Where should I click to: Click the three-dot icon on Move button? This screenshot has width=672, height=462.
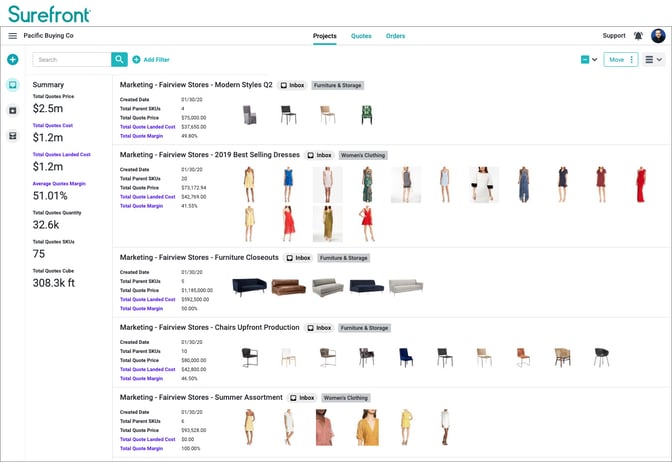click(x=631, y=60)
